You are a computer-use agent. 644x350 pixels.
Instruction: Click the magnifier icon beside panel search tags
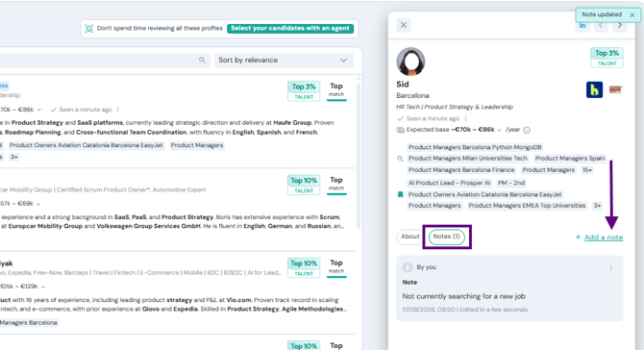click(400, 159)
